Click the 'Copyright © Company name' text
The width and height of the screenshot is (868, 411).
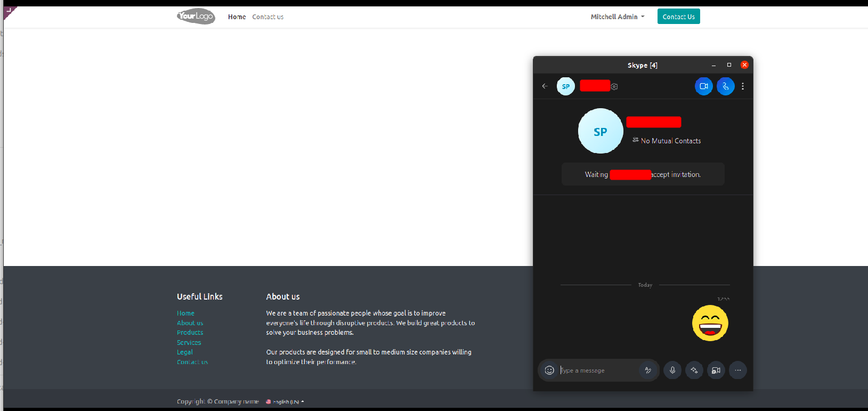tap(218, 401)
